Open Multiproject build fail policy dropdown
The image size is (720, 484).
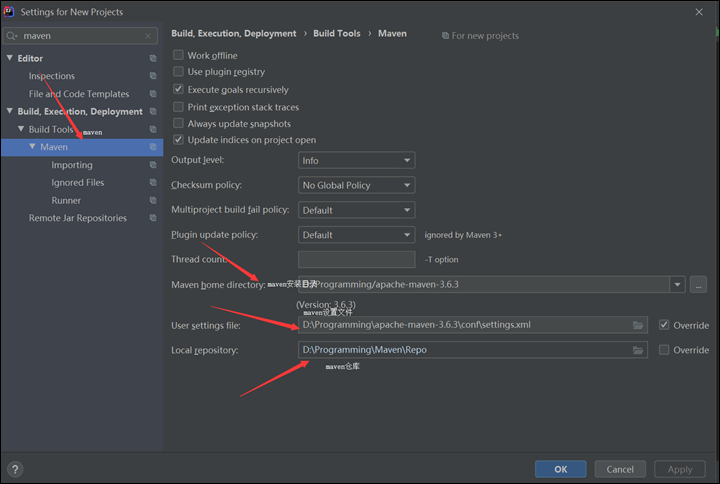point(356,210)
